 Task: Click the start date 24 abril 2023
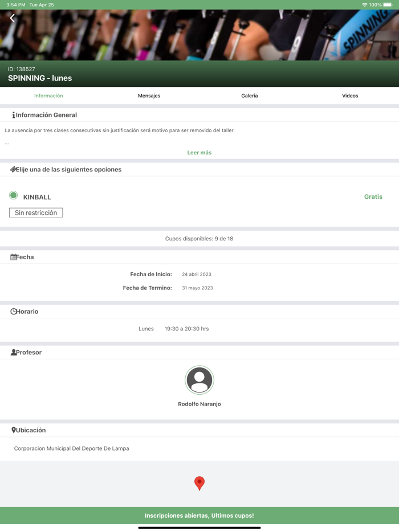[x=197, y=274]
